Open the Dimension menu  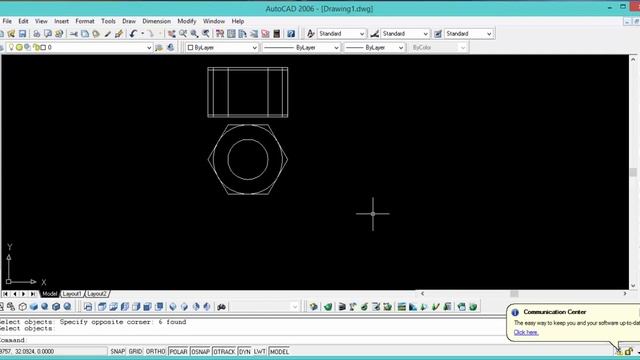(x=156, y=21)
